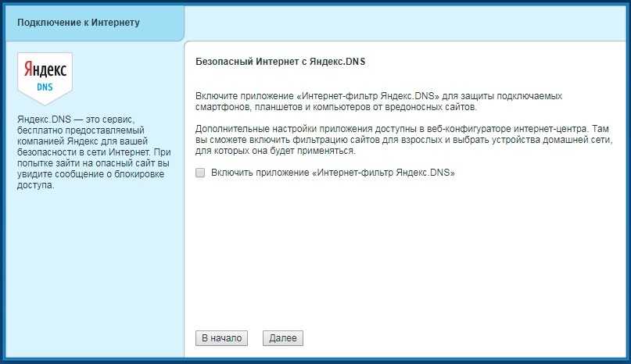Proceed with the «Далее» button
The image size is (631, 364).
282,338
